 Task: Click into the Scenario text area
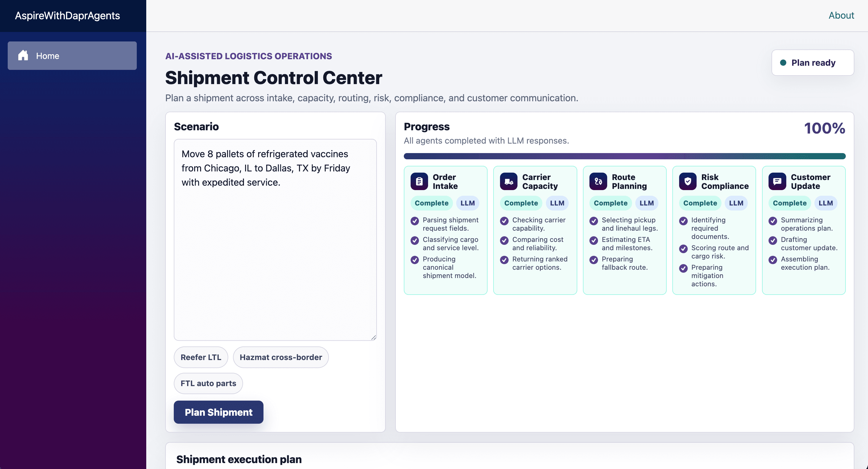[x=275, y=240]
